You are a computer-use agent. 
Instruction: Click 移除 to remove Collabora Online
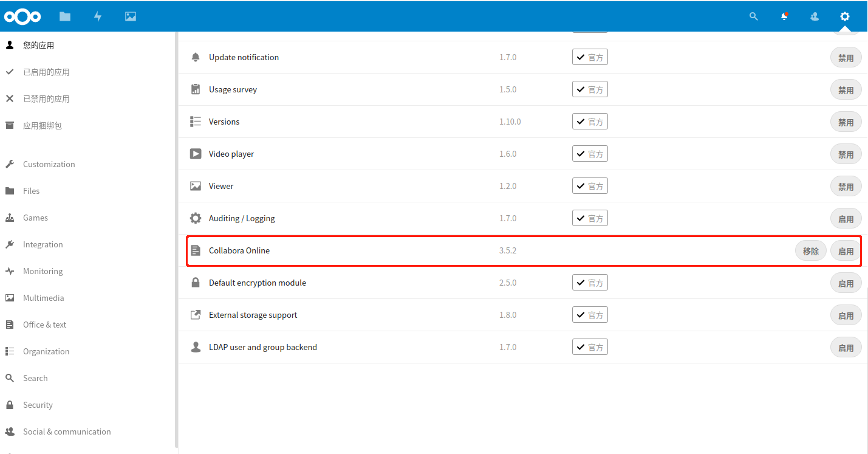point(810,250)
